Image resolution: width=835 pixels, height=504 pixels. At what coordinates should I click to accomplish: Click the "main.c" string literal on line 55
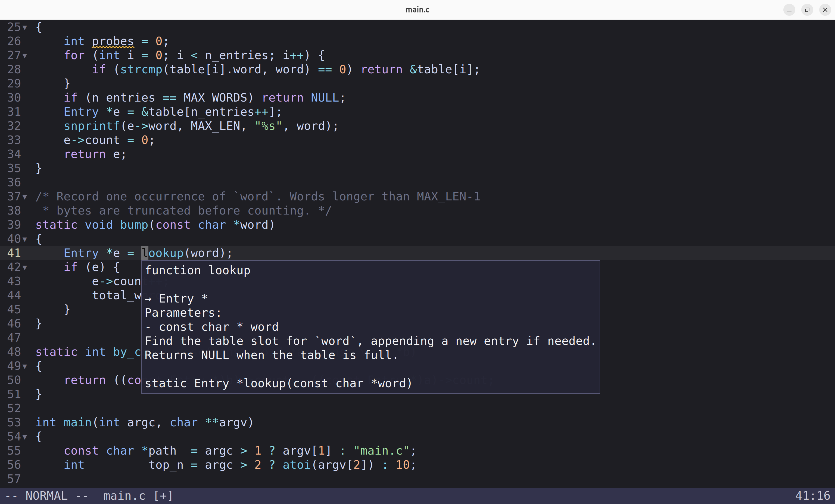point(382,451)
